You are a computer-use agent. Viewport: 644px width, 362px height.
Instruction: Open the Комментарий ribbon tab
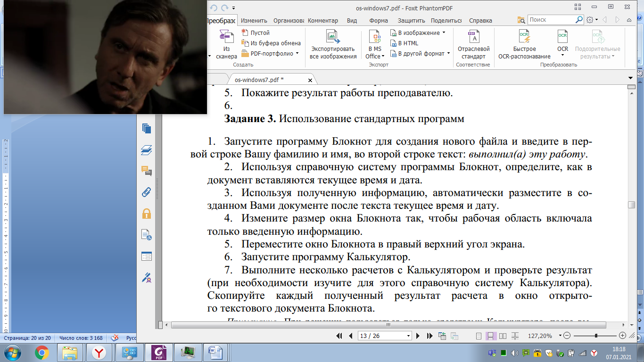tap(323, 20)
